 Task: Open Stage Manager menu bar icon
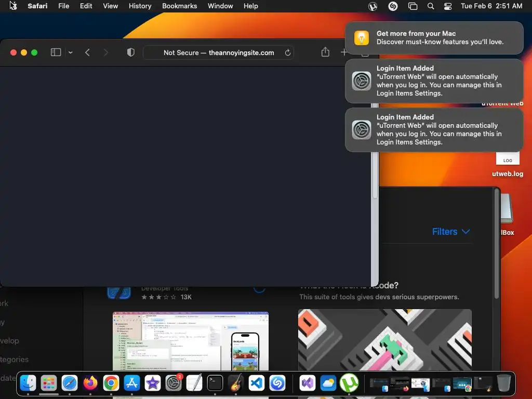click(x=413, y=6)
